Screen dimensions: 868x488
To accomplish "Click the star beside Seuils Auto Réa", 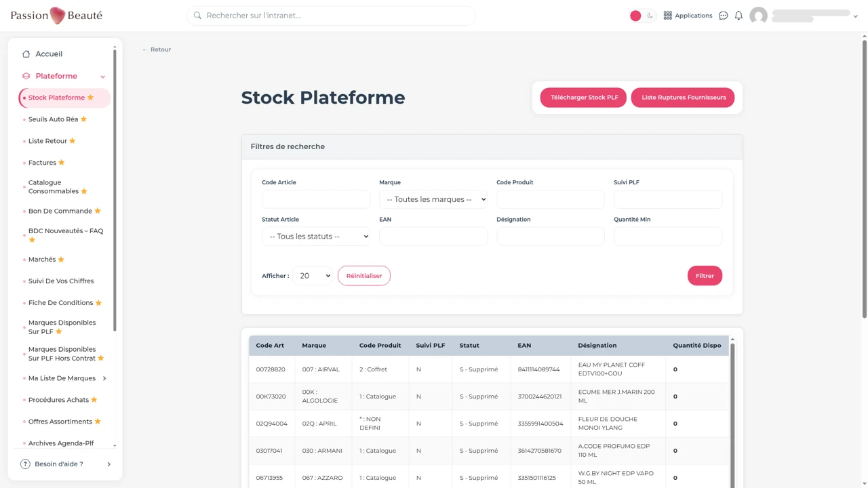I will [84, 119].
